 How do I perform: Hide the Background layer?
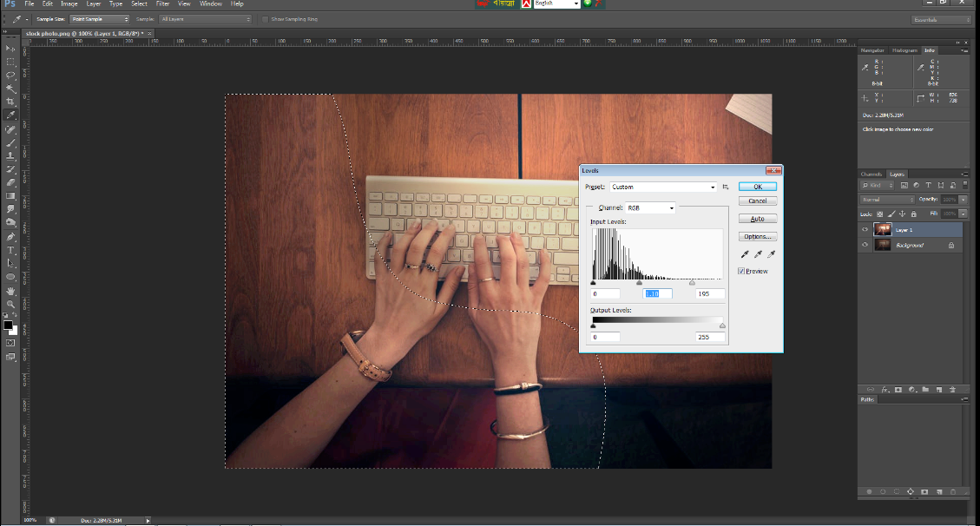[864, 245]
